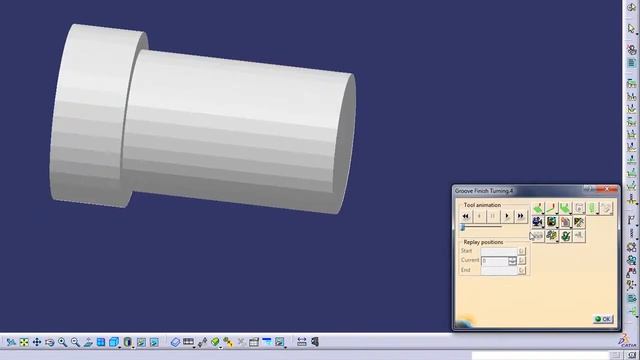Click the Start replay position field
The width and height of the screenshot is (640, 360).
tap(499, 251)
